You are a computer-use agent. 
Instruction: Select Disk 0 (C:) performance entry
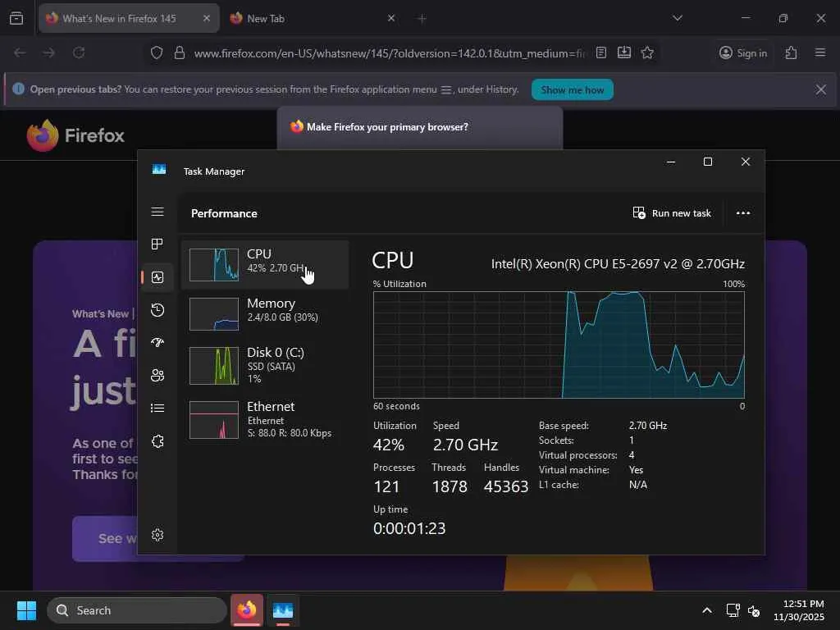click(x=265, y=365)
